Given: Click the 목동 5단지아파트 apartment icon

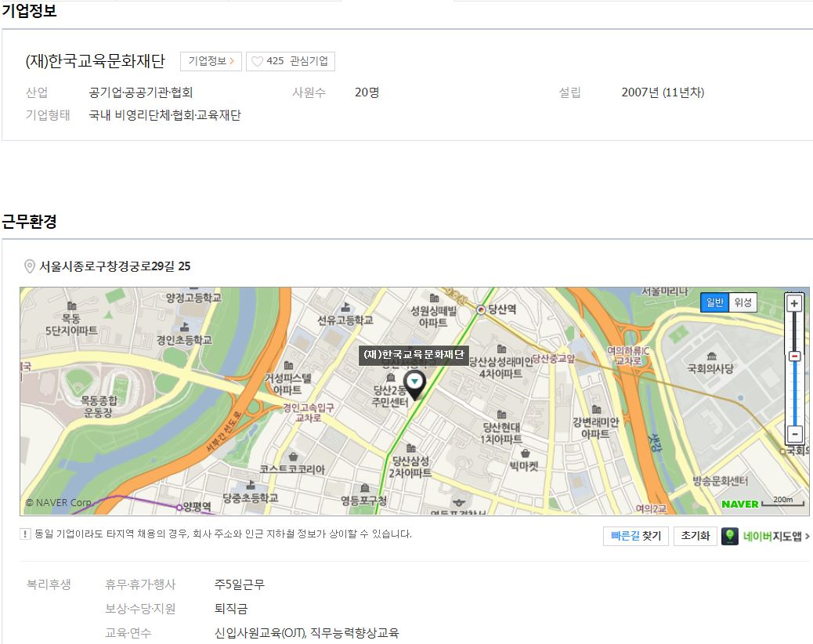Looking at the screenshot, I should click(x=71, y=306).
